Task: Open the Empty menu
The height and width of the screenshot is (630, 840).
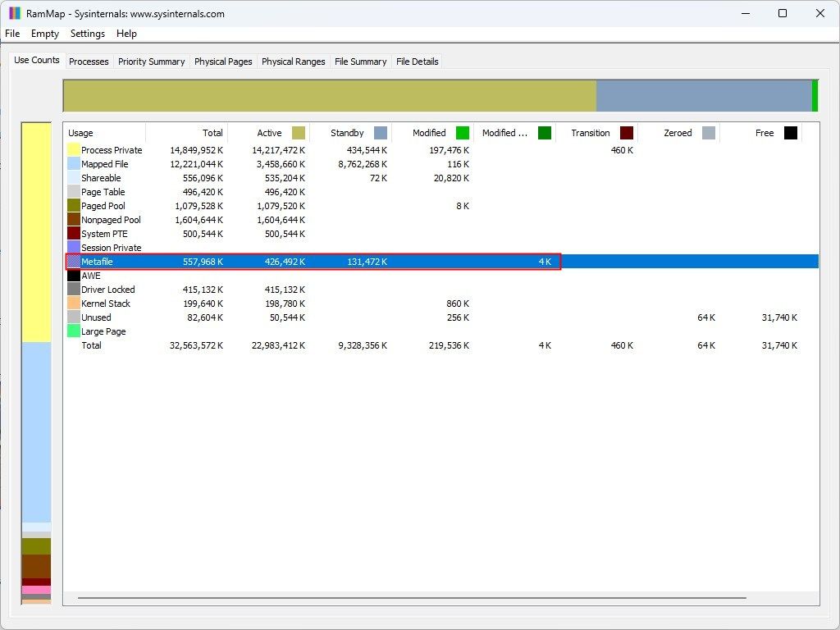Action: point(45,33)
